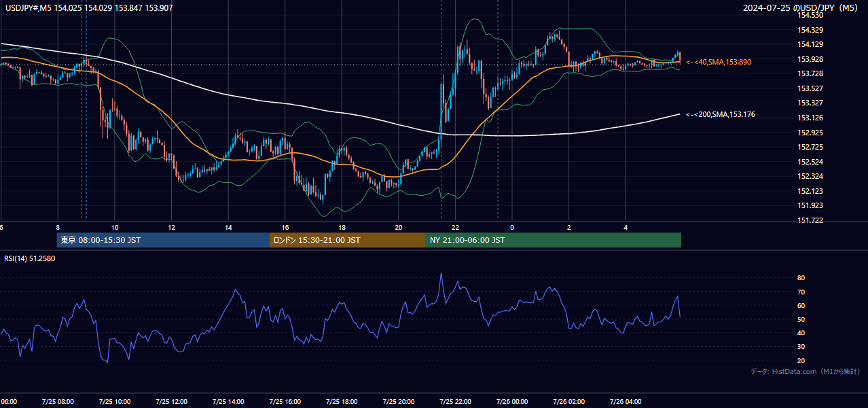The image size is (868, 408).
Task: Click price axis label 154.329
Action: [x=810, y=30]
